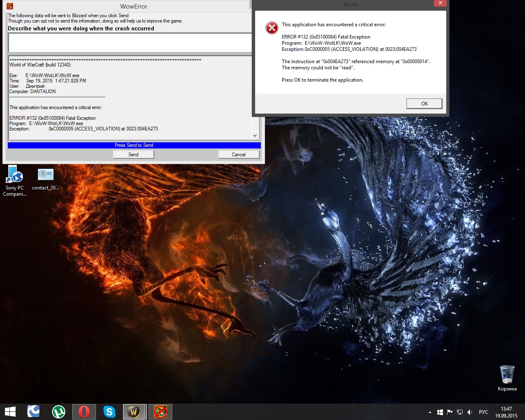
Task: Switch to World of Warcraft taskbar icon
Action: click(x=134, y=411)
